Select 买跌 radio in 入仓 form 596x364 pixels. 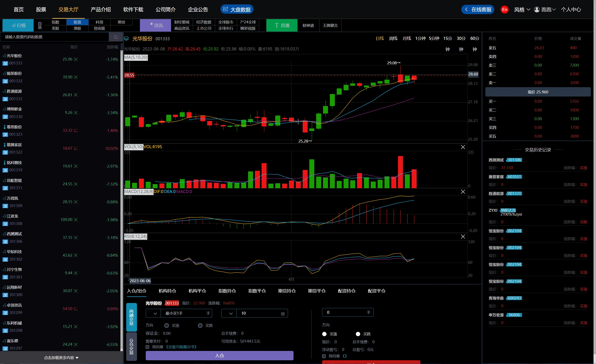(200, 326)
